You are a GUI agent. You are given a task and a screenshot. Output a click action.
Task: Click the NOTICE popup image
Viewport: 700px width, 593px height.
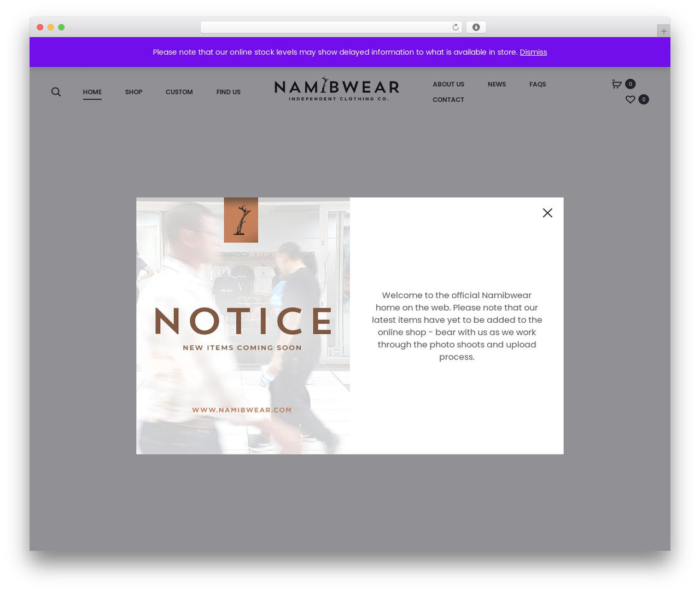tap(243, 325)
